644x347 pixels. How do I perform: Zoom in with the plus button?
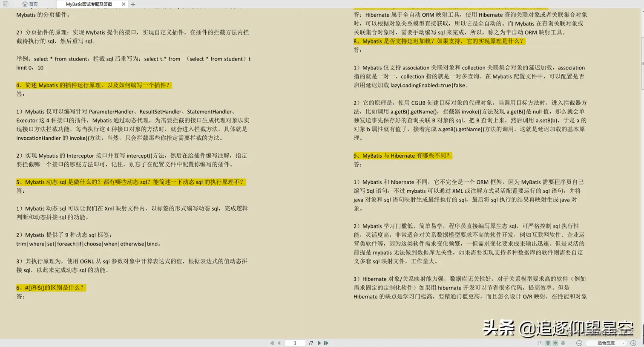tap(633, 343)
